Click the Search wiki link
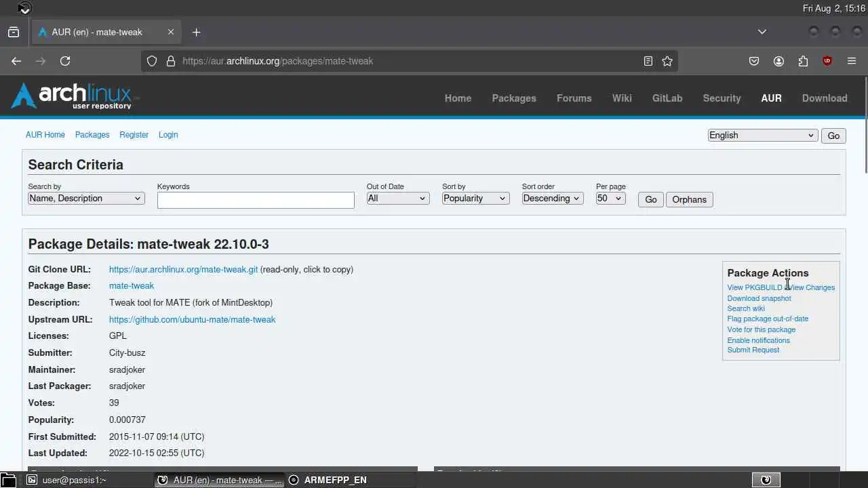This screenshot has height=488, width=868. (x=746, y=308)
